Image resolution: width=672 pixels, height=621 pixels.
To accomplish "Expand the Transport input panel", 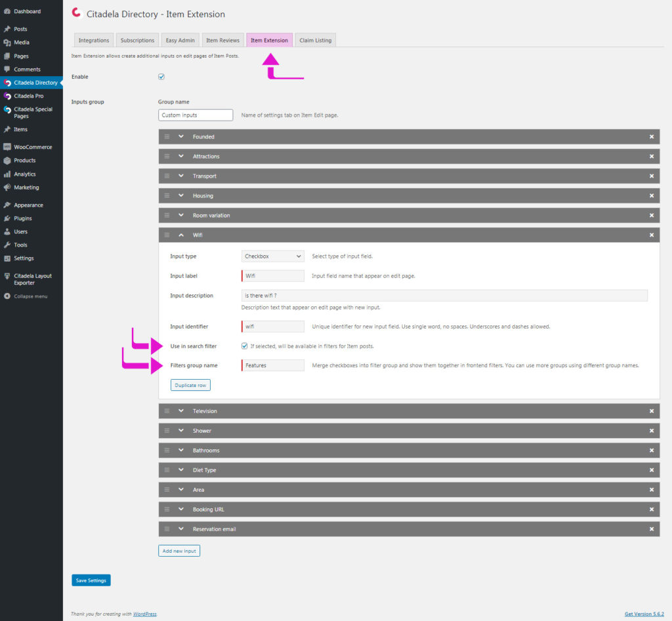I will point(181,176).
